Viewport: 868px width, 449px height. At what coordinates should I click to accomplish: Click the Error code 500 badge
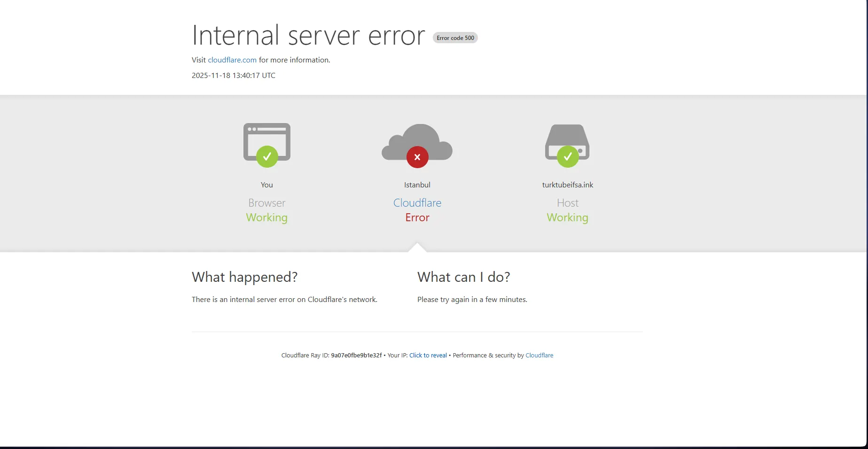click(x=455, y=38)
